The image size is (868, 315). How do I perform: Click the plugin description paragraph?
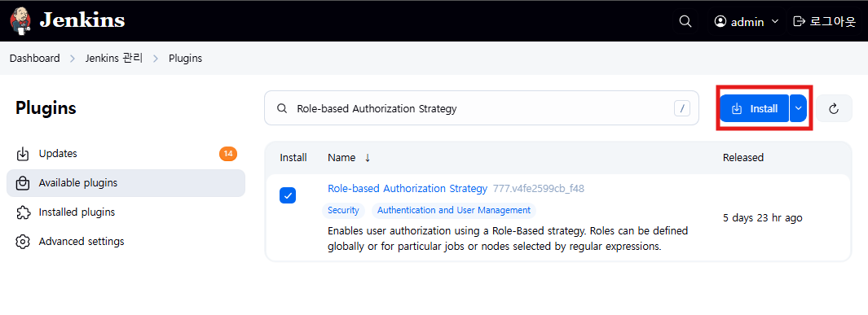coord(508,238)
